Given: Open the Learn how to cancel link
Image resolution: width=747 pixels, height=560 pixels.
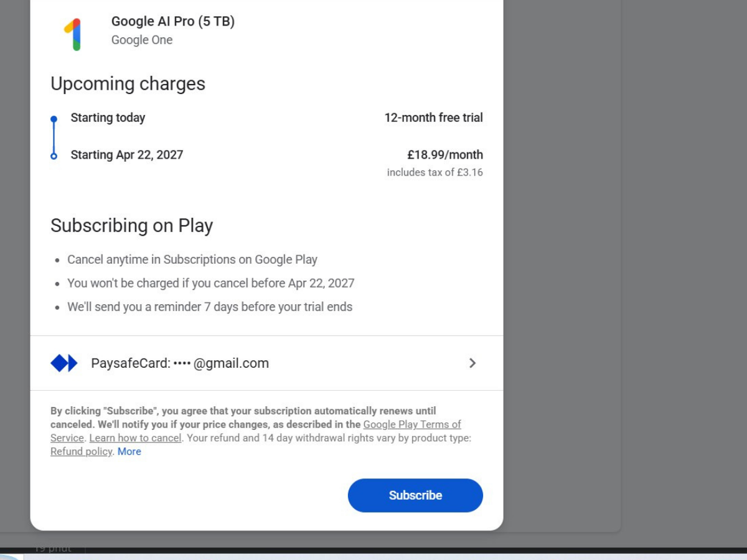Looking at the screenshot, I should pyautogui.click(x=135, y=438).
